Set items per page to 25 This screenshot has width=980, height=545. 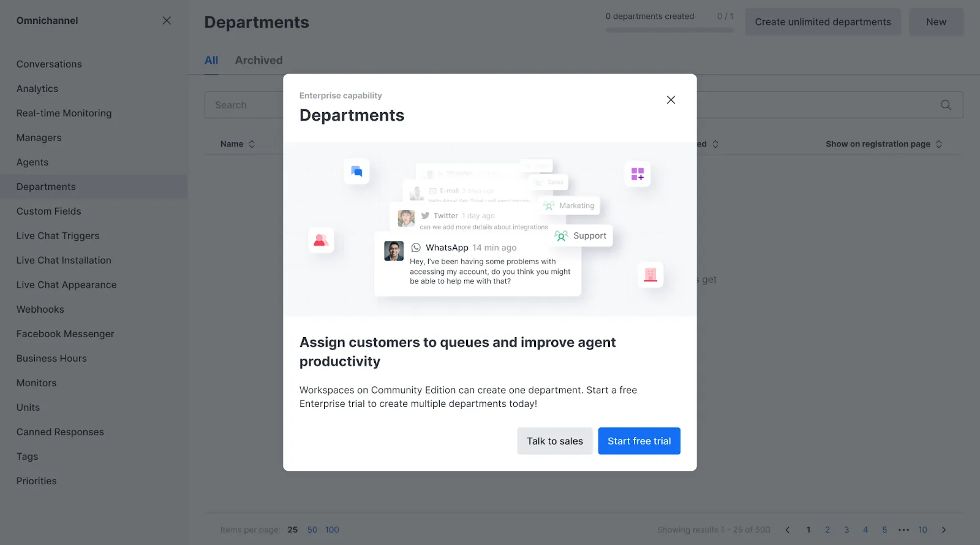pyautogui.click(x=293, y=530)
